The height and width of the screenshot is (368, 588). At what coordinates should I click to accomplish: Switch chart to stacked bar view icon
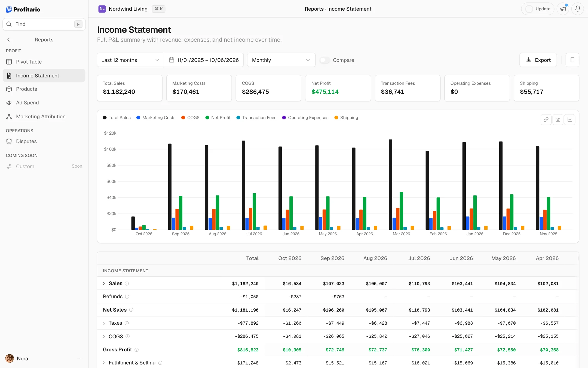click(x=558, y=120)
